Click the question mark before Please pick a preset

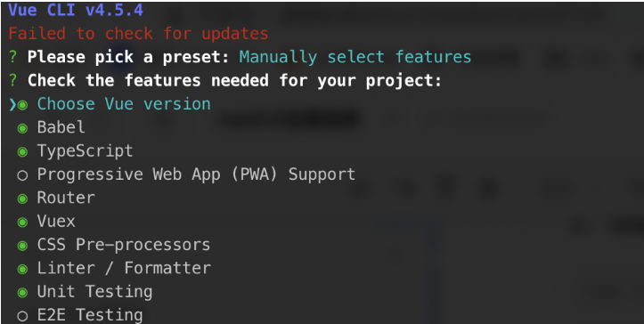pyautogui.click(x=13, y=57)
